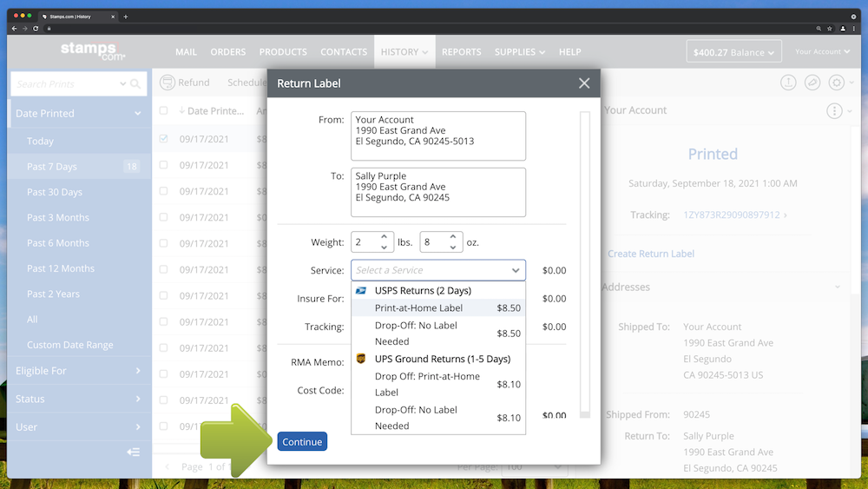
Task: Click the export icon in the toolbar
Action: 788,83
